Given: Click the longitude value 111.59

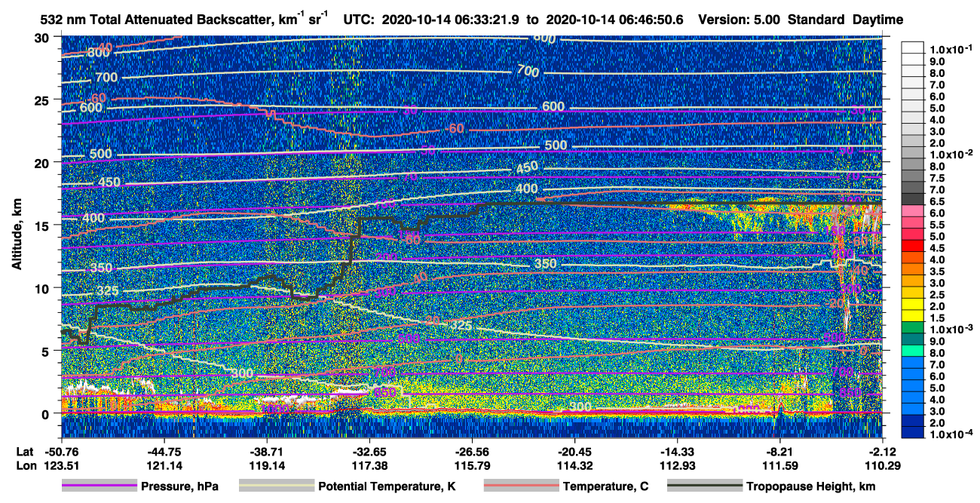Looking at the screenshot, I should coord(779,466).
